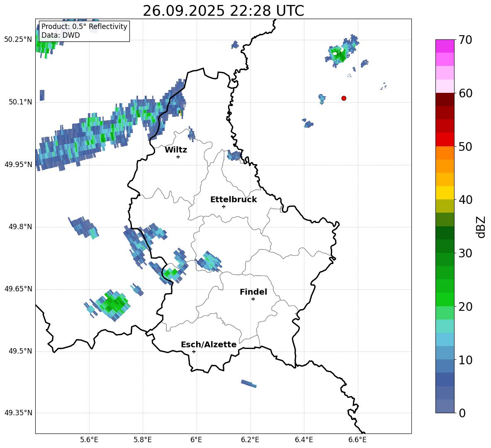Click the Esch/Alzette location cross marker
491x448 pixels.
click(x=194, y=351)
